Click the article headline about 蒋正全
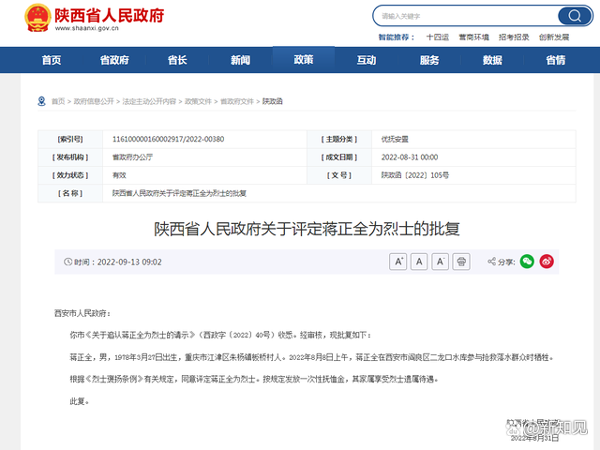 click(307, 229)
